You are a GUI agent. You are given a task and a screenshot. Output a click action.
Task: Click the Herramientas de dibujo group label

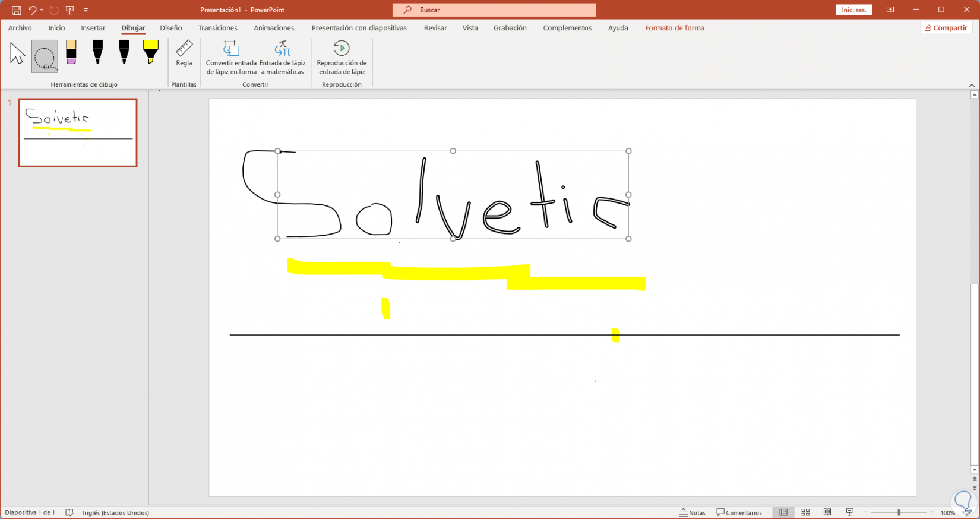(84, 84)
